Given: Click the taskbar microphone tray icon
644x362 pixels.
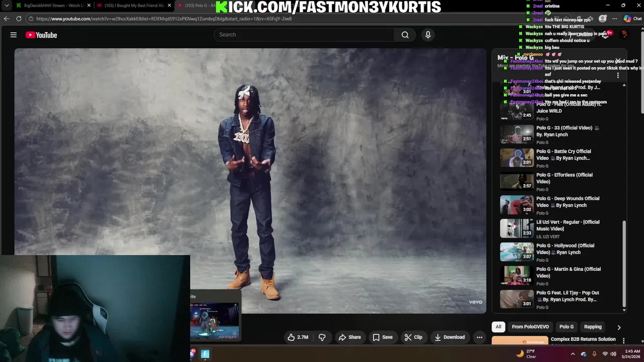Looking at the screenshot, I should click(594, 354).
